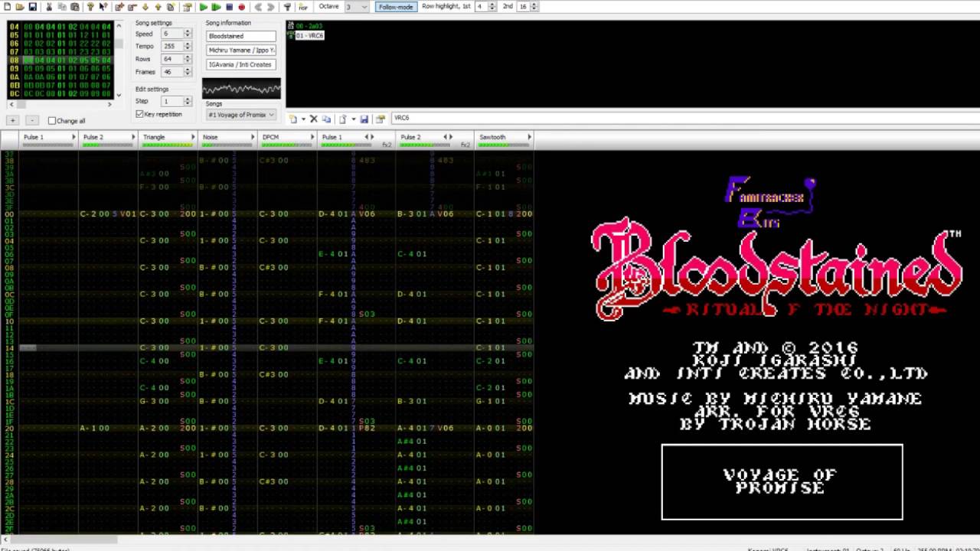Screen dimensions: 980x551
Task: Add a new frame
Action: (x=119, y=7)
